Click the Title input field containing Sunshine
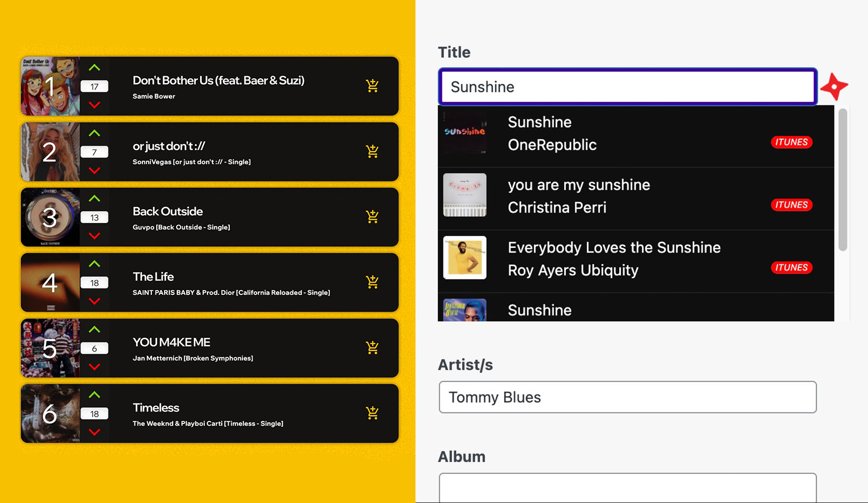Screen dimensions: 868x503 (x=627, y=87)
